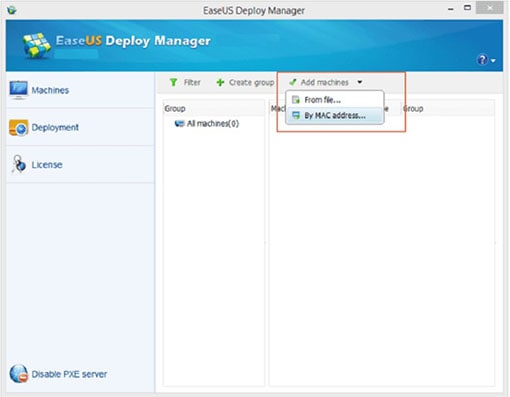This screenshot has height=397, width=510.
Task: Minimize the EaseUS Deploy Manager window
Action: 451,9
